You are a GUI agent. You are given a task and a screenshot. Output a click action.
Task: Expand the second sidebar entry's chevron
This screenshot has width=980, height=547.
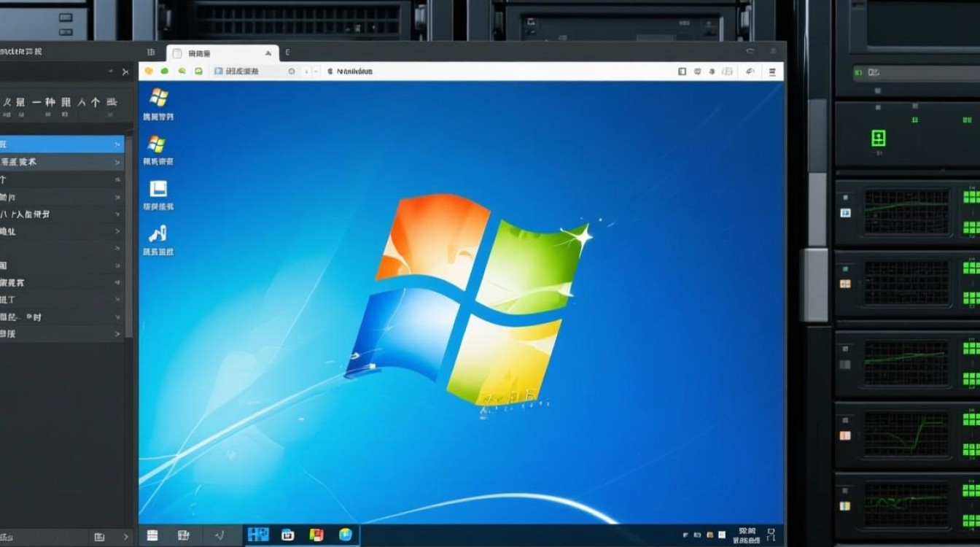115,162
